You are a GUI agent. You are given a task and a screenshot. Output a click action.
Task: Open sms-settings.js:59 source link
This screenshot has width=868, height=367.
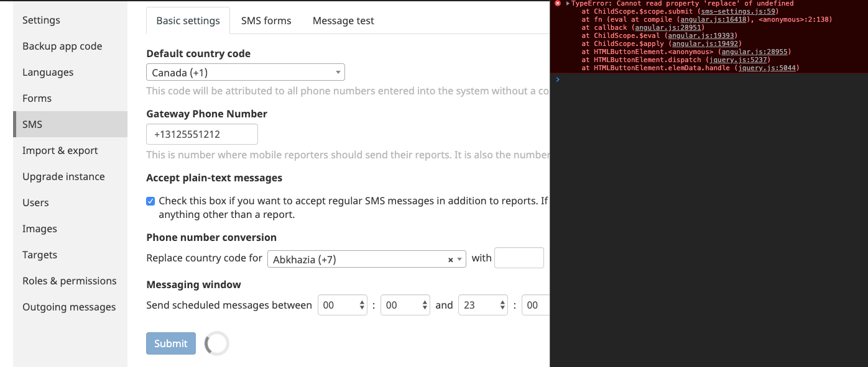pyautogui.click(x=737, y=11)
